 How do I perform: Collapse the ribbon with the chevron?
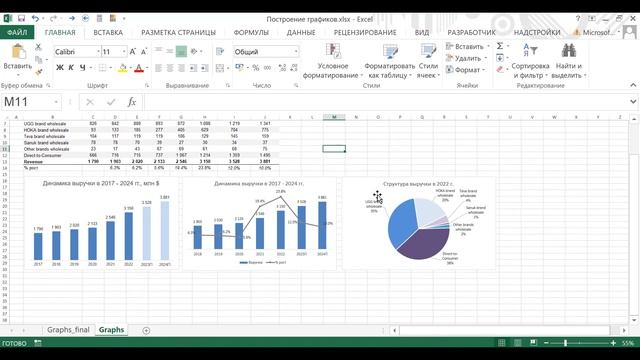(633, 85)
